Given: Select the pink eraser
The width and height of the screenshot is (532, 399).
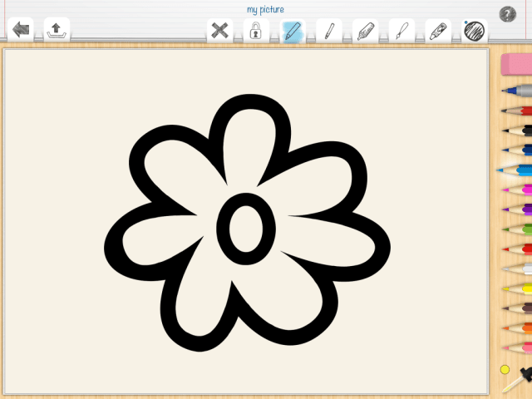Looking at the screenshot, I should click(517, 65).
